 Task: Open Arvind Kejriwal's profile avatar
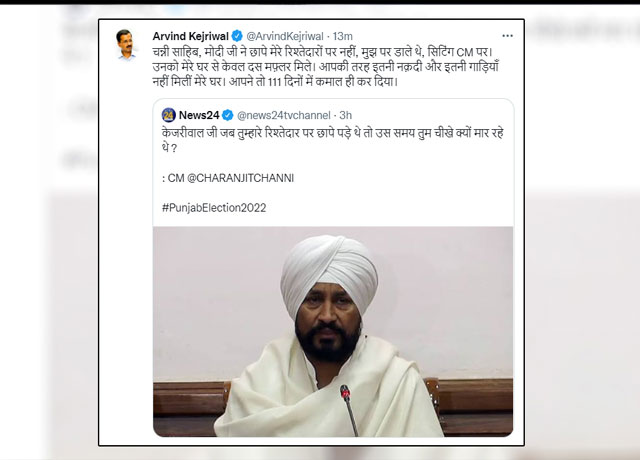(x=126, y=45)
